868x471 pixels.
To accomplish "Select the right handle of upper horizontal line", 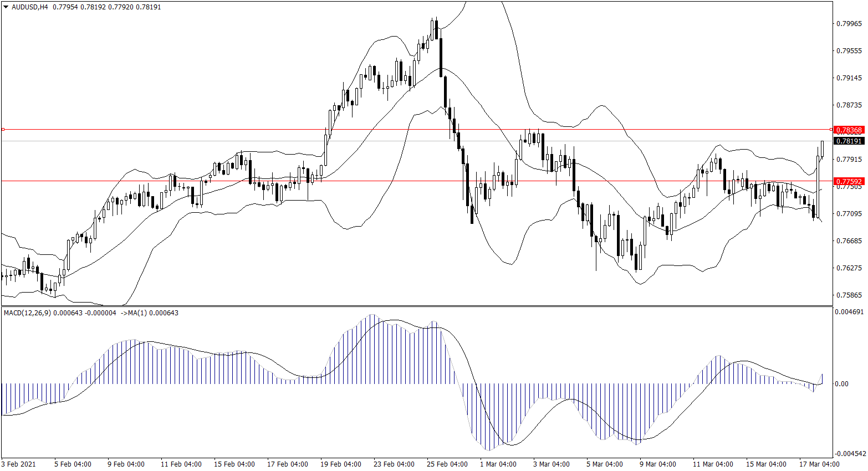I will click(x=831, y=129).
